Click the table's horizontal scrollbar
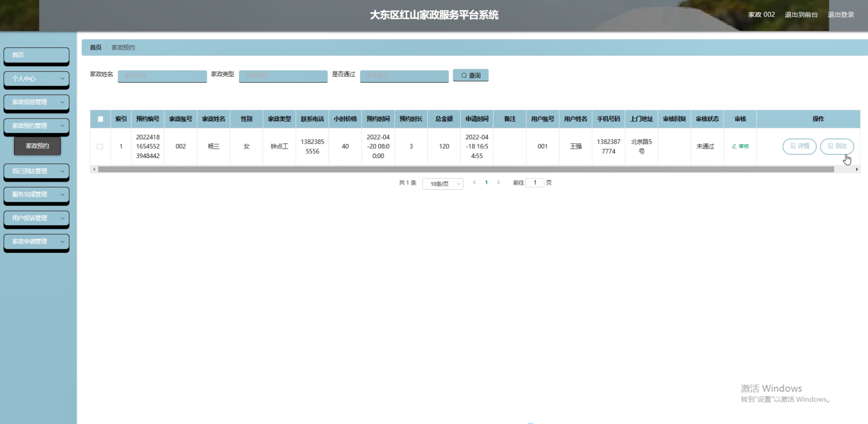This screenshot has height=424, width=868. [466, 169]
